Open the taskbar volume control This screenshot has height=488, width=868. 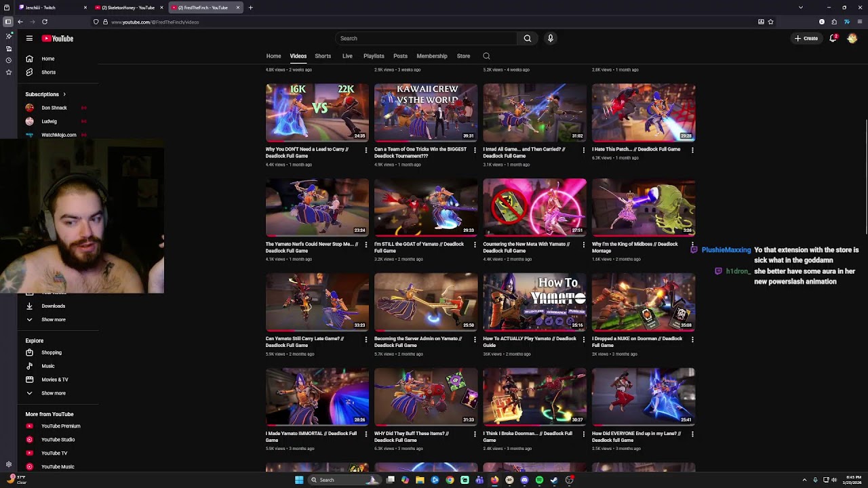834,480
